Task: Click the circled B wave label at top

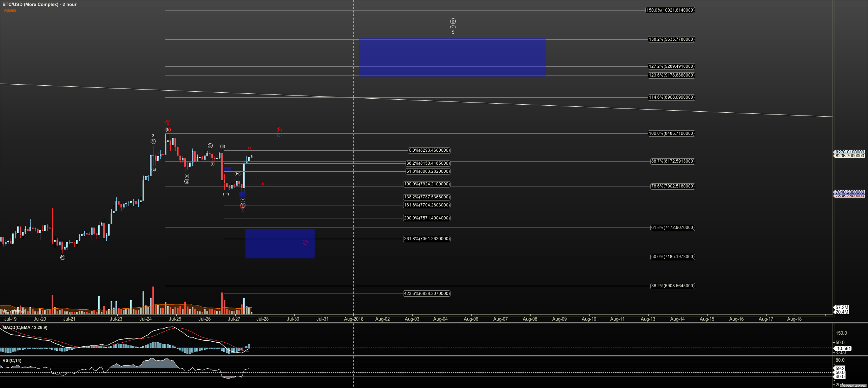Action: pyautogui.click(x=453, y=21)
